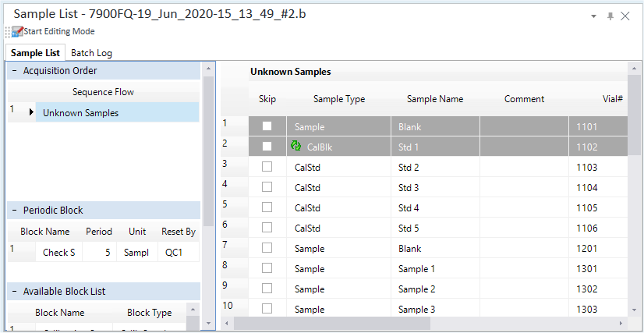The width and height of the screenshot is (644, 333).
Task: Collapse the Available Block List section
Action: [x=15, y=292]
